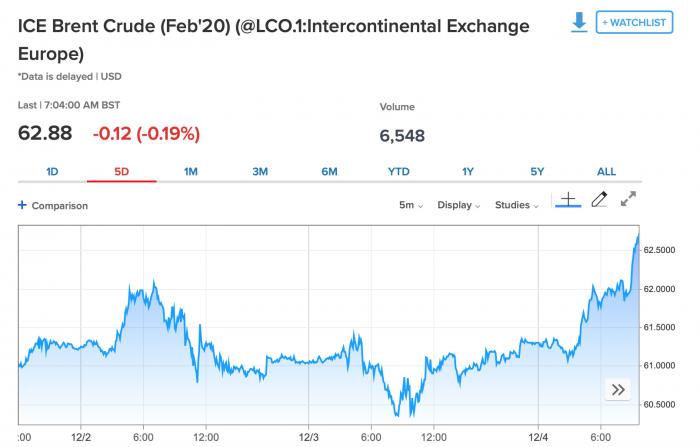Select the 5Y range tab

[x=537, y=171]
